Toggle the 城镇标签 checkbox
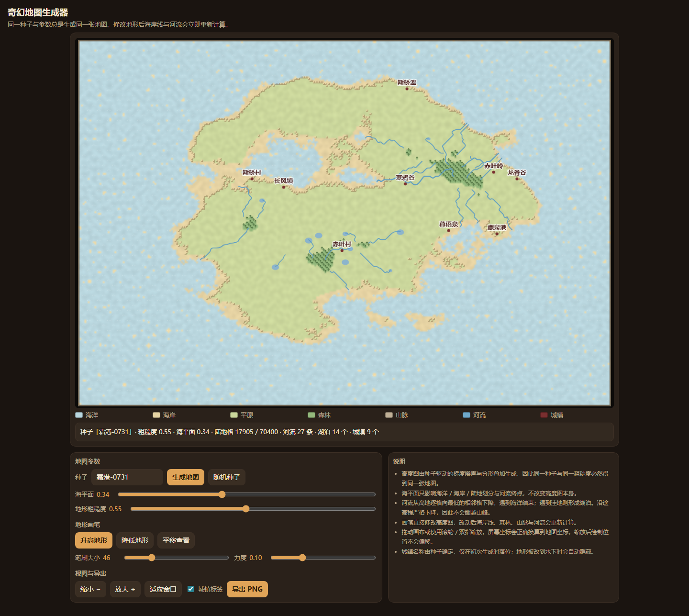This screenshot has width=689, height=616. (190, 589)
